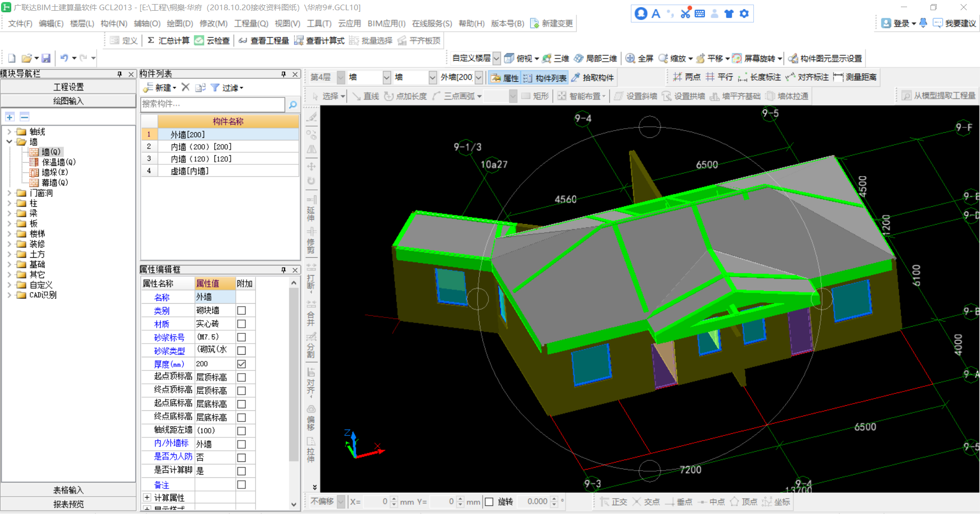Open BIM应用(I) menu

click(386, 23)
